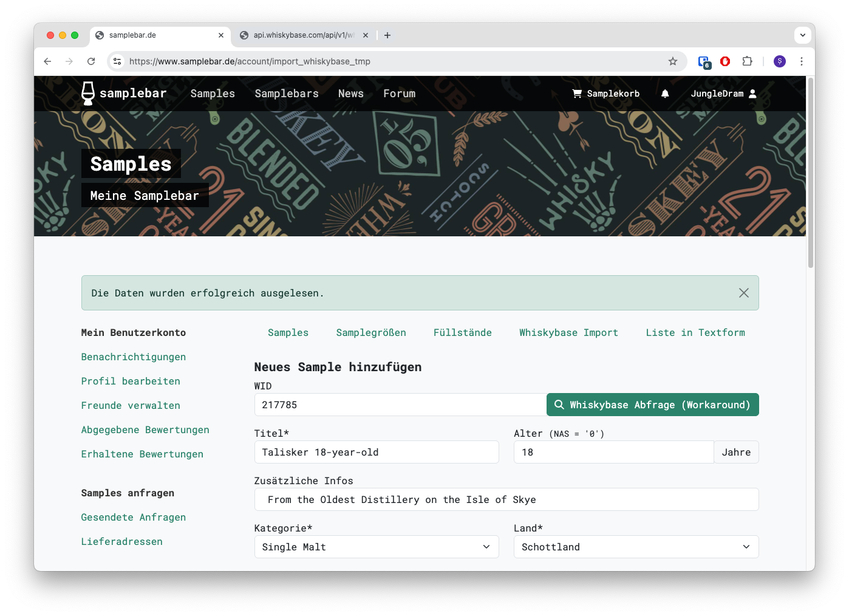This screenshot has height=616, width=849.
Task: Open the tab search chevron dropdown
Action: click(x=802, y=35)
